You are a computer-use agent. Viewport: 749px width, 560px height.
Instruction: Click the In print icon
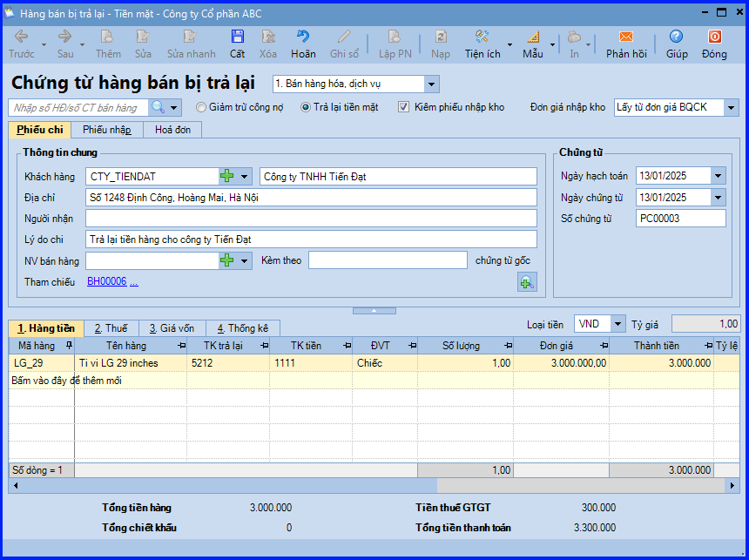[574, 44]
